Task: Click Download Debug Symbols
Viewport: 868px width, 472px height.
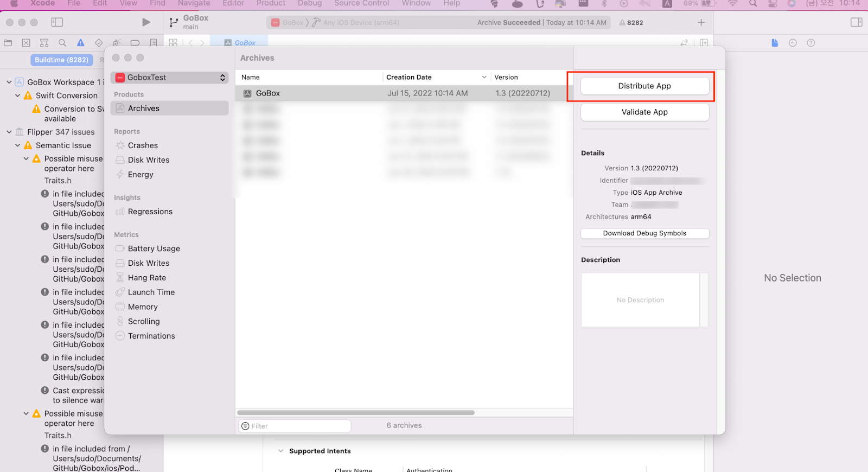Action: tap(644, 233)
